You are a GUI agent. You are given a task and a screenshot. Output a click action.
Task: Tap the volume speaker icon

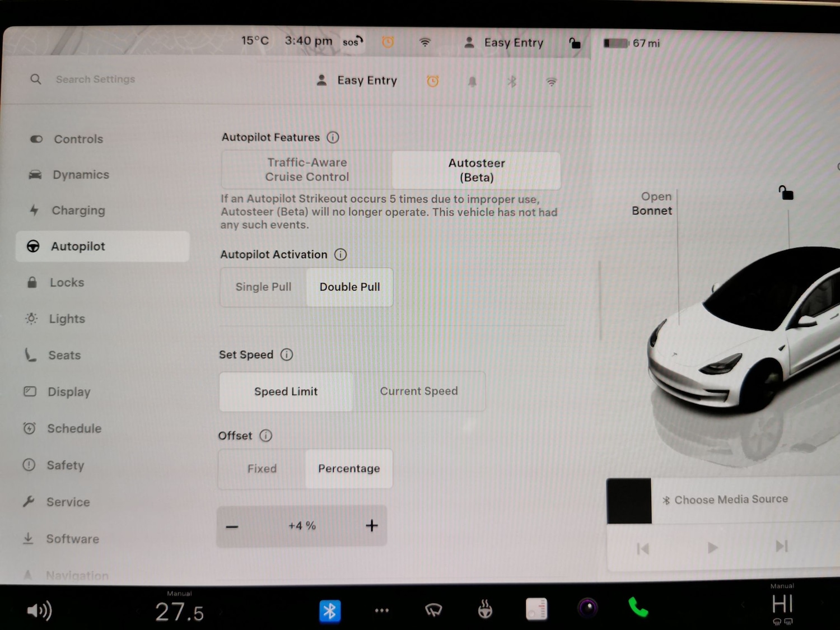(x=39, y=610)
